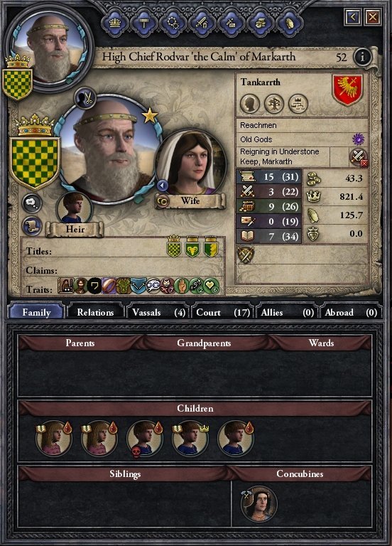
Task: Click the scroll decisions icon near Heir
Action: 32,225
